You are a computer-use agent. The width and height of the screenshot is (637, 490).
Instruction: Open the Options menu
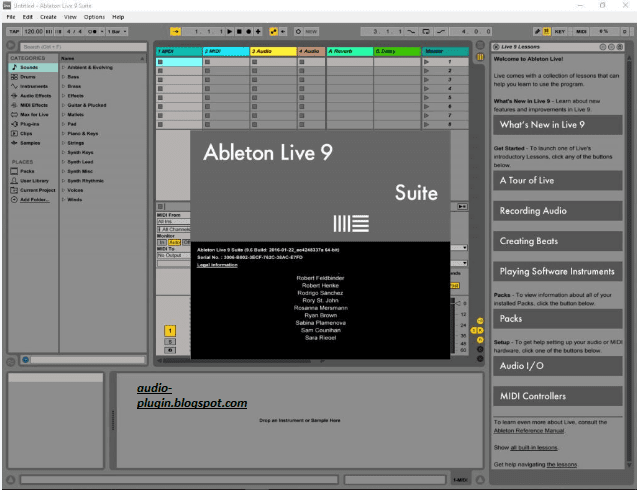[94, 17]
